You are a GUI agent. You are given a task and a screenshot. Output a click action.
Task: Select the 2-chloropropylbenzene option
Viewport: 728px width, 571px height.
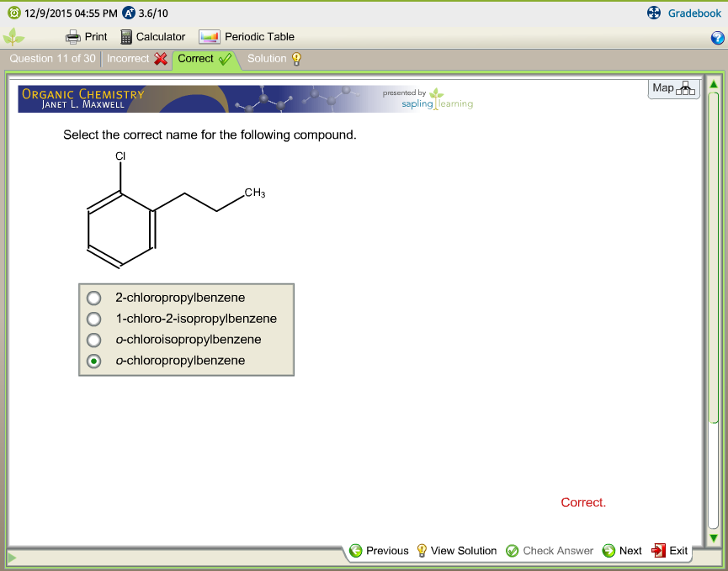click(93, 298)
